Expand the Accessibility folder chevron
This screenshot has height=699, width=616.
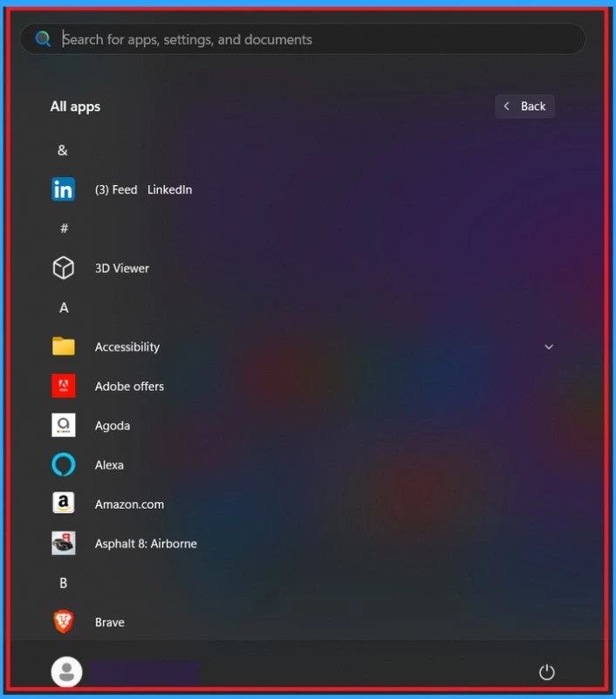(549, 346)
